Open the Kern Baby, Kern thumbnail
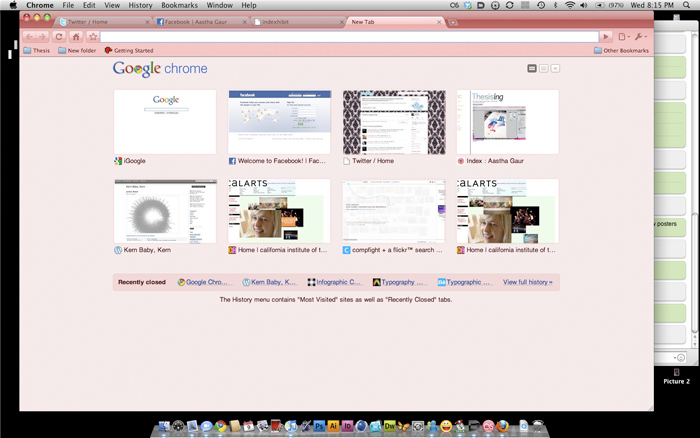The height and width of the screenshot is (438, 700). pos(165,211)
